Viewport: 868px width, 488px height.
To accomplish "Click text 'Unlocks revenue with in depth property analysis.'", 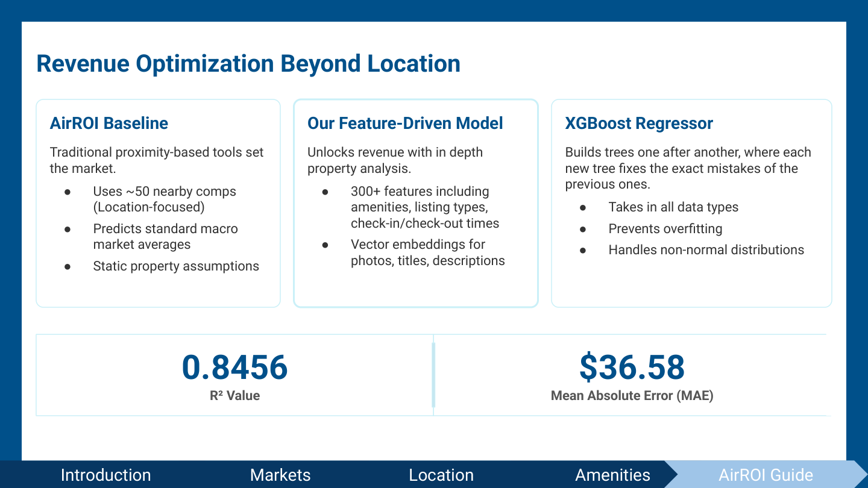I will [395, 160].
